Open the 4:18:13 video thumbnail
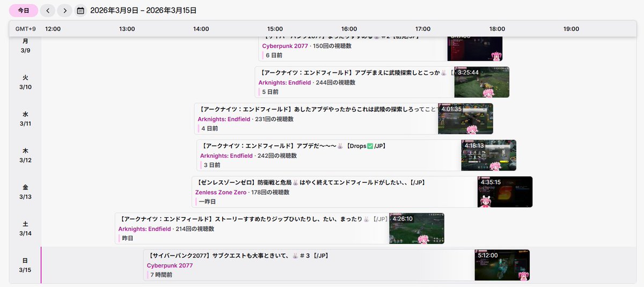Image resolution: width=644 pixels, height=287 pixels. pyautogui.click(x=488, y=155)
